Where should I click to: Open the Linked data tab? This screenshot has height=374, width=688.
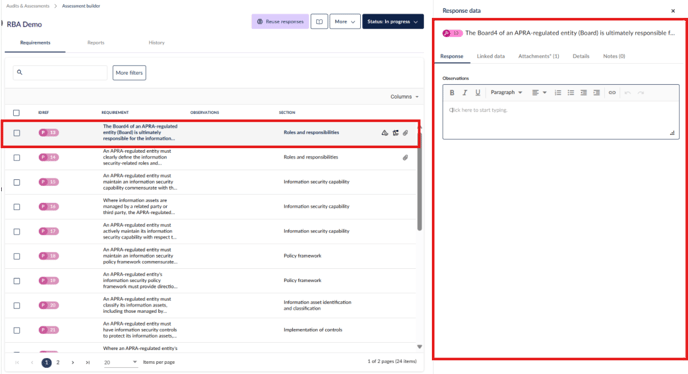tap(491, 56)
